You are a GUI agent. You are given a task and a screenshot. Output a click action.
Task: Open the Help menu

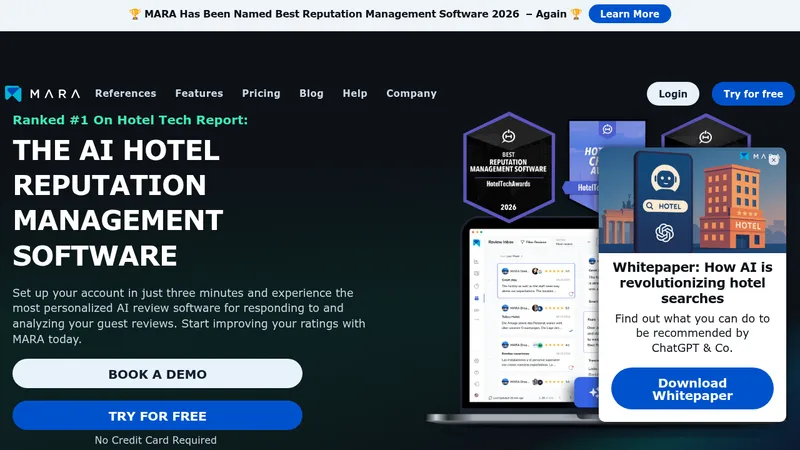pyautogui.click(x=355, y=93)
